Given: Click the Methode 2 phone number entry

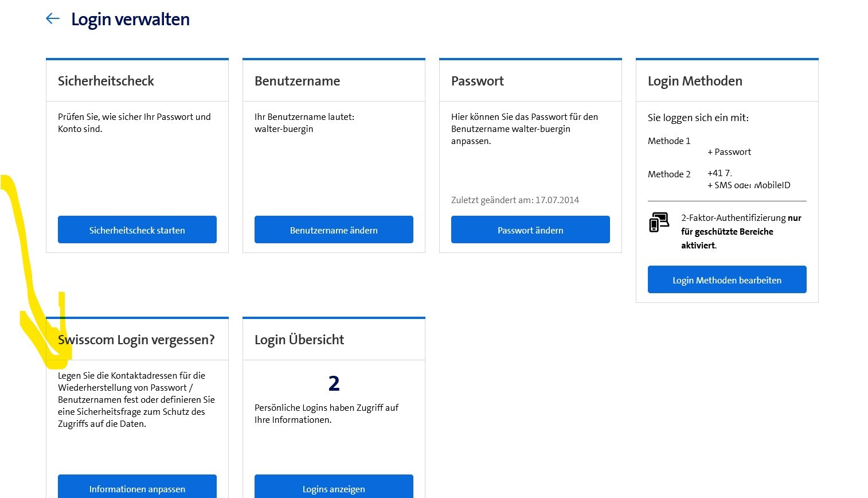Looking at the screenshot, I should pyautogui.click(x=720, y=173).
